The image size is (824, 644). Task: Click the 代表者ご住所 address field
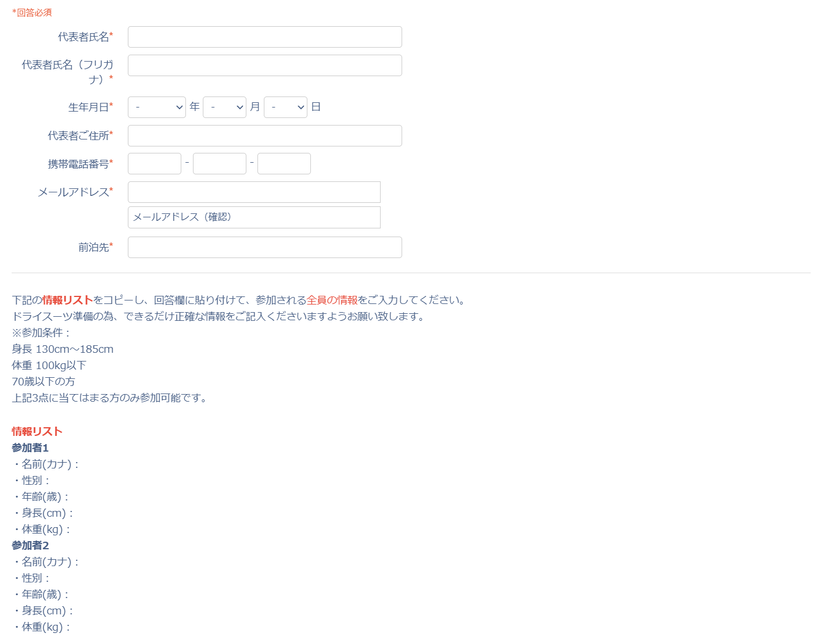point(264,136)
